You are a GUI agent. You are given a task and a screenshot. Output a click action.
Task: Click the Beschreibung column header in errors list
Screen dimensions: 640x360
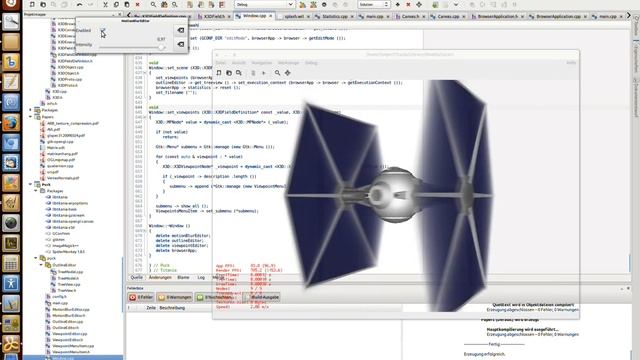pos(172,308)
